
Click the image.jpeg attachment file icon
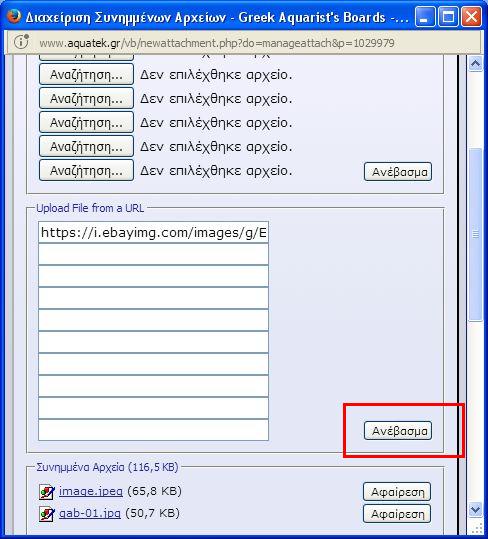pos(46,492)
